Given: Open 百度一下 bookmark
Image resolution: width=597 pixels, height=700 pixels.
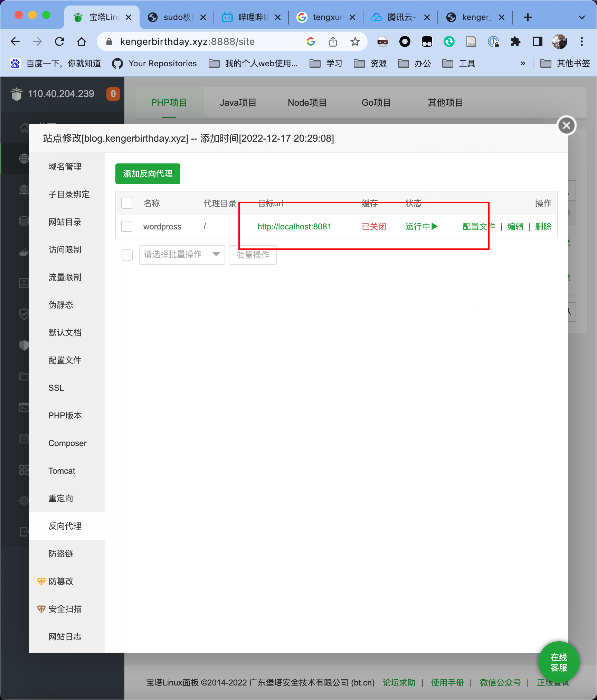Looking at the screenshot, I should (55, 64).
